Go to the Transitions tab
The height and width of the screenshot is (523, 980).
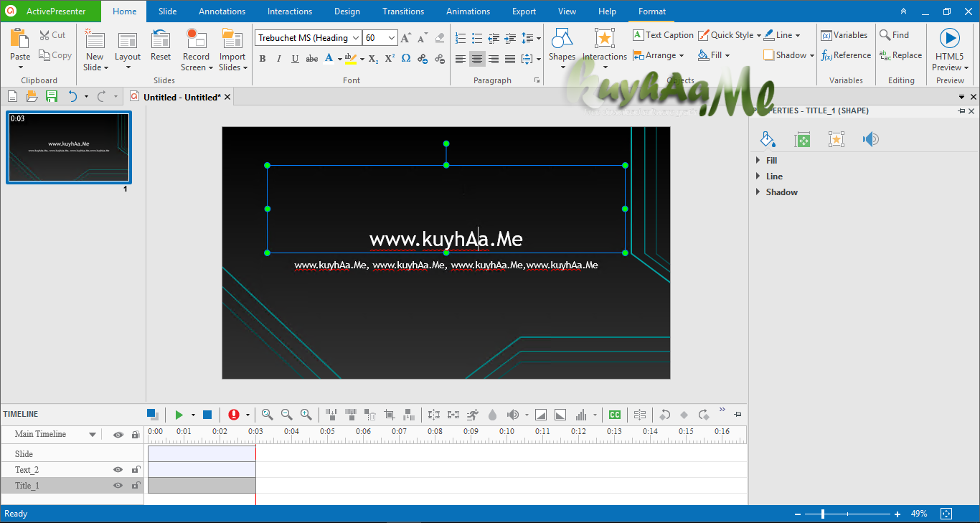point(403,11)
